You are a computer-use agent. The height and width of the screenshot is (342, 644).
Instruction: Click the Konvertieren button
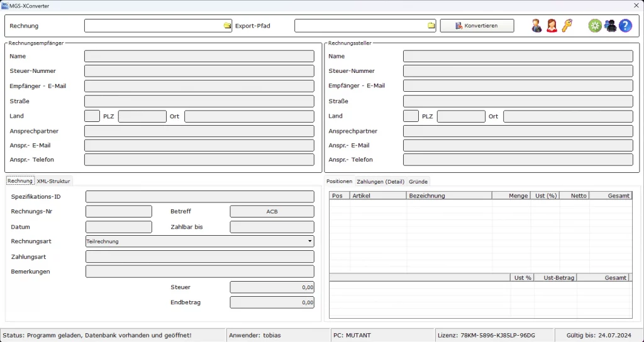tap(477, 26)
